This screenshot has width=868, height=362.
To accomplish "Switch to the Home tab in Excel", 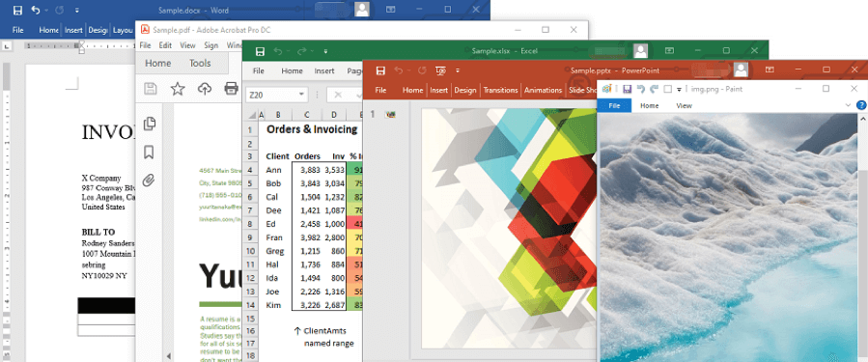I will (292, 70).
